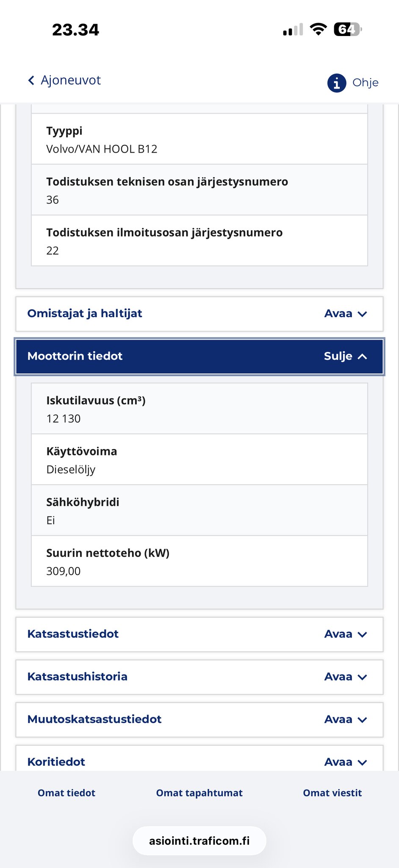This screenshot has width=399, height=868.
Task: Open the Koritiedot accordion
Action: coord(199,762)
